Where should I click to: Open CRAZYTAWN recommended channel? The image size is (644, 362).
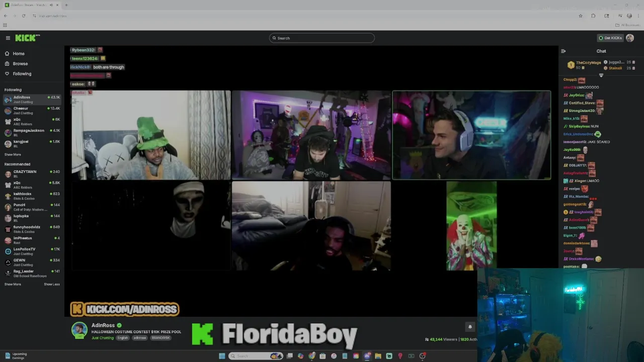click(x=32, y=174)
